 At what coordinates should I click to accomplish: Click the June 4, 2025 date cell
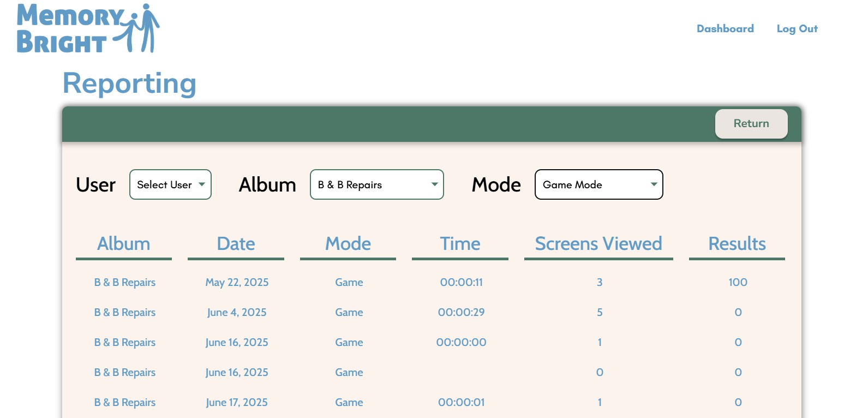pos(237,312)
